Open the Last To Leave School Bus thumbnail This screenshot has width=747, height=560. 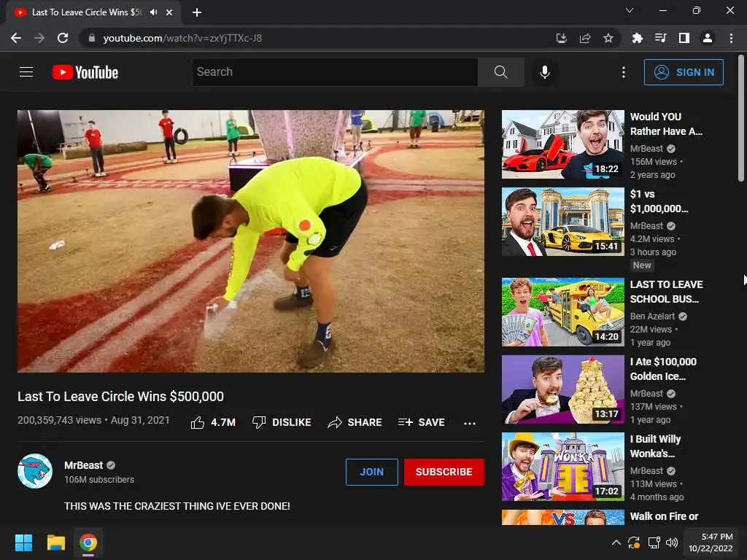[562, 312]
